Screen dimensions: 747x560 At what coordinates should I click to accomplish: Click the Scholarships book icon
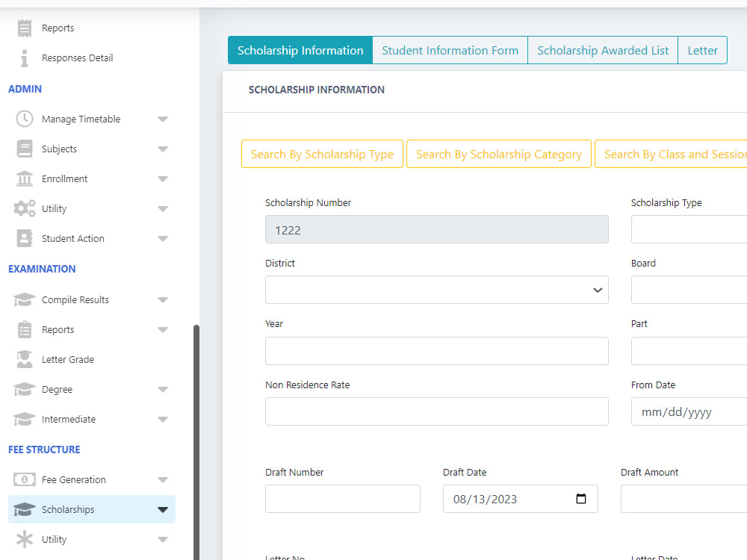click(24, 509)
